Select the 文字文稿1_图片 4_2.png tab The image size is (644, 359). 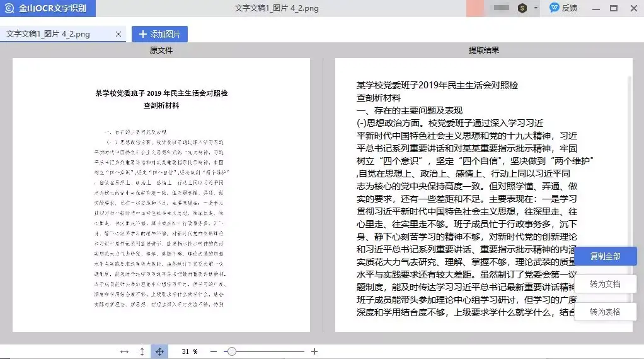pos(48,34)
